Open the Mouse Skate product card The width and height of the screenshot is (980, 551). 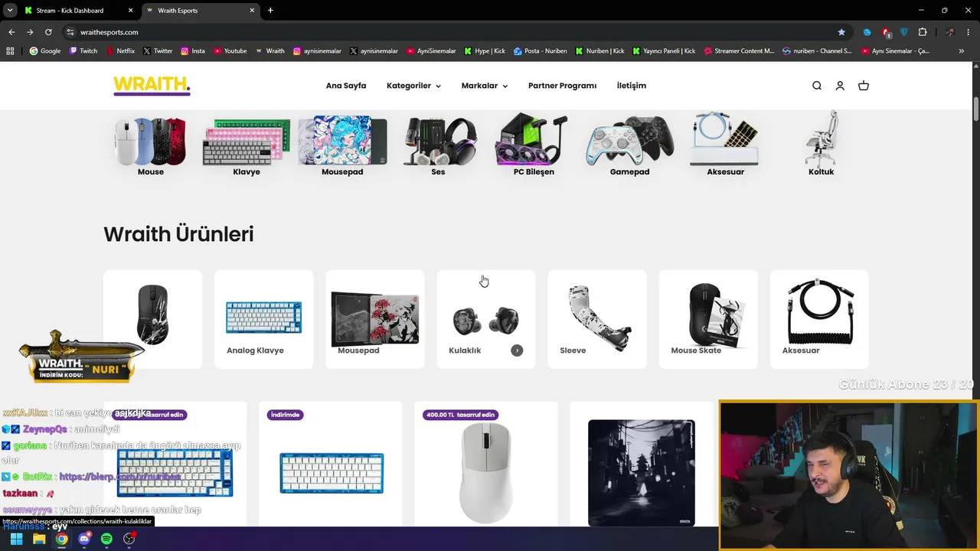click(708, 319)
